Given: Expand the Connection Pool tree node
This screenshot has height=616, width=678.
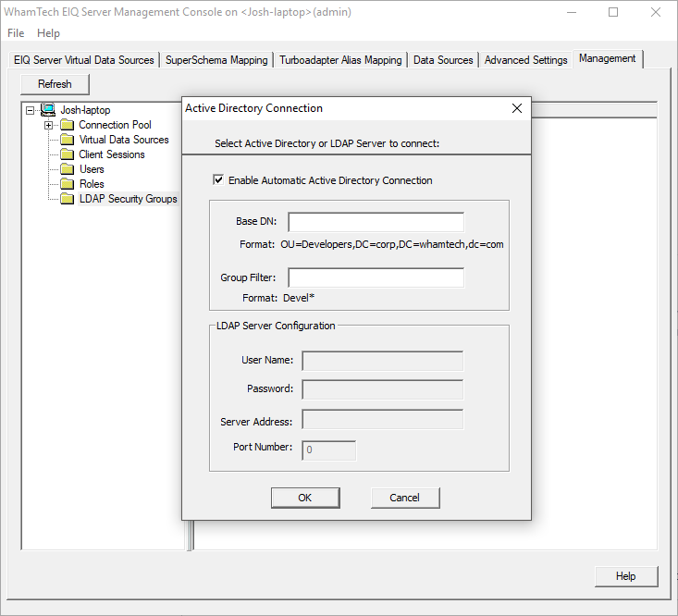Looking at the screenshot, I should pos(48,125).
